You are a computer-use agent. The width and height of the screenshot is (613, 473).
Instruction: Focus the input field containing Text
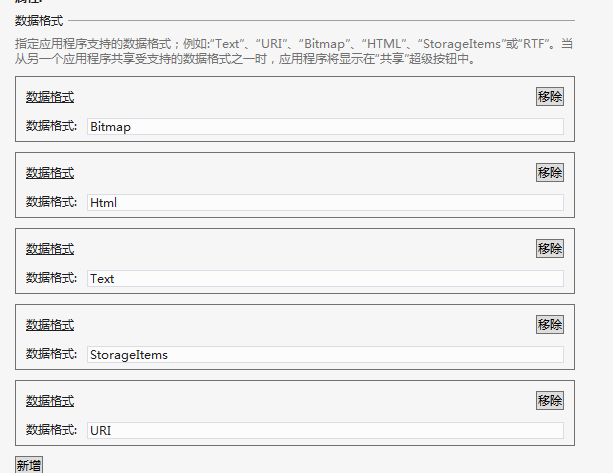click(325, 279)
